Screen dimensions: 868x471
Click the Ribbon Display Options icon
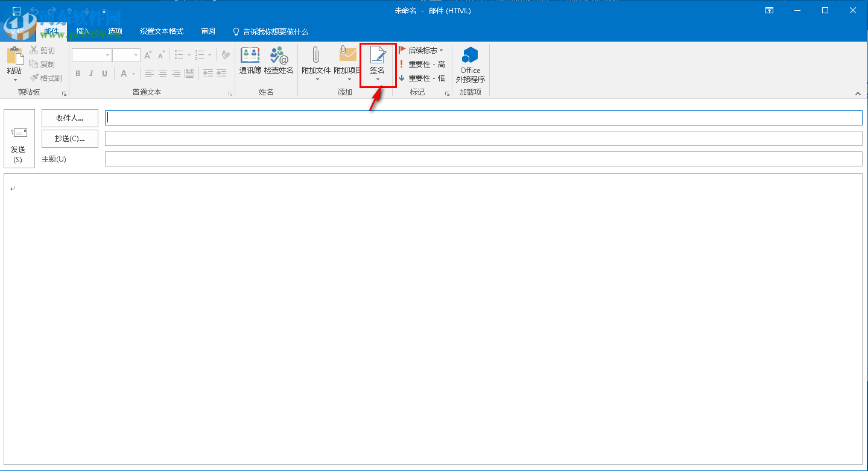[x=769, y=10]
